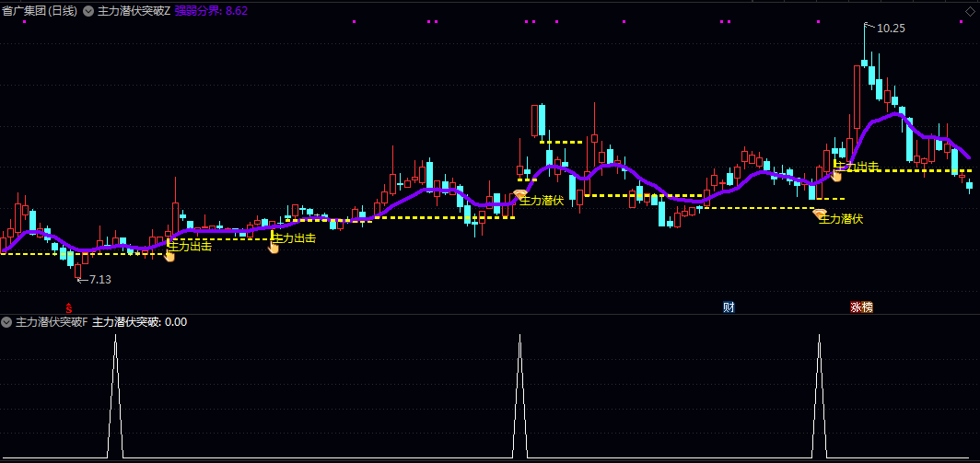Click the 省广集团(日线) chart title

tap(40, 11)
